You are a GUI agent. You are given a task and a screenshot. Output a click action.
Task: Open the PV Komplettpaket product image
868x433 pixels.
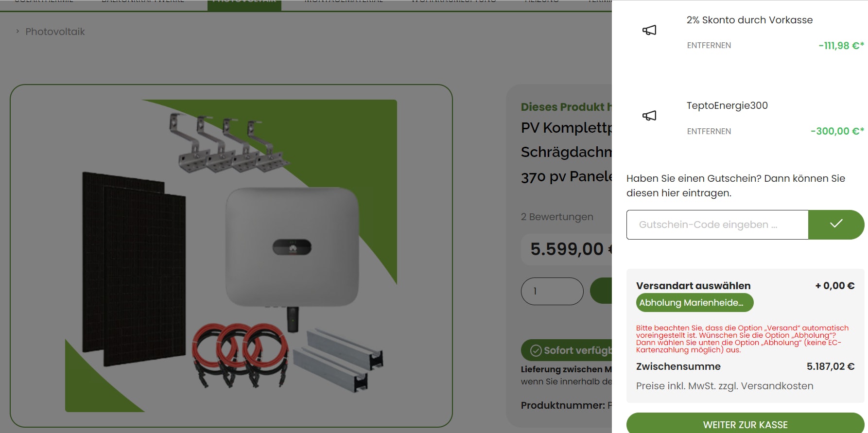click(231, 256)
